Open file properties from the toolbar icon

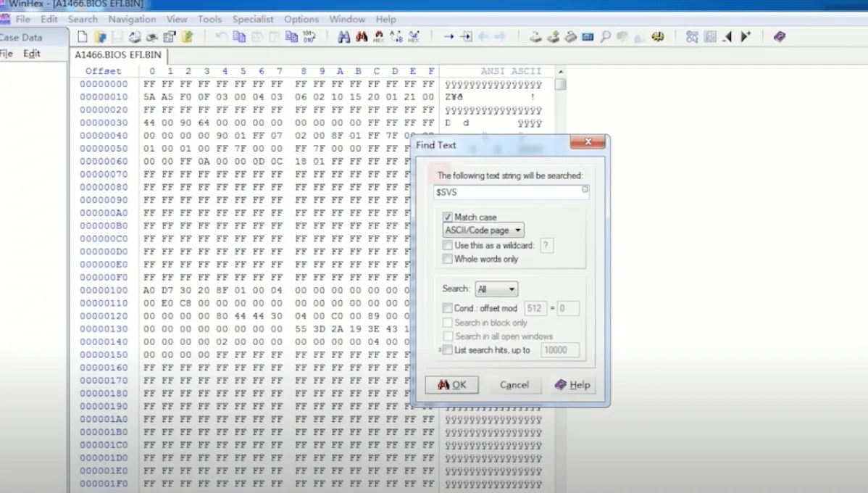click(x=170, y=36)
